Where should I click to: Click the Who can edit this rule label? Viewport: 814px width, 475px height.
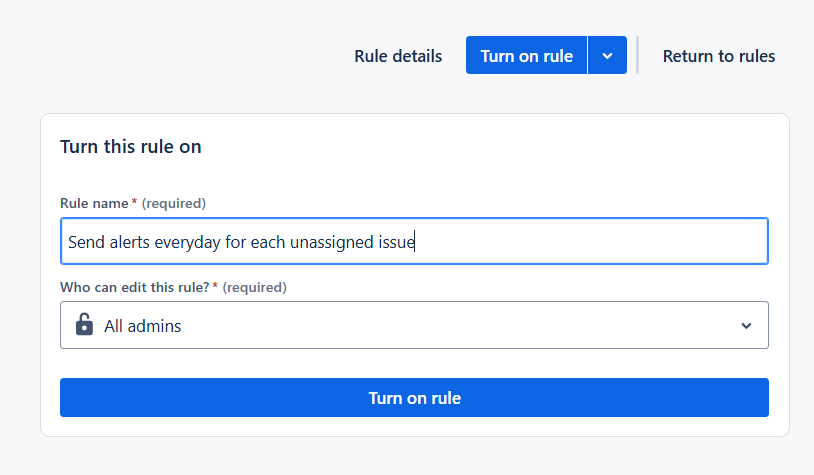pos(134,287)
